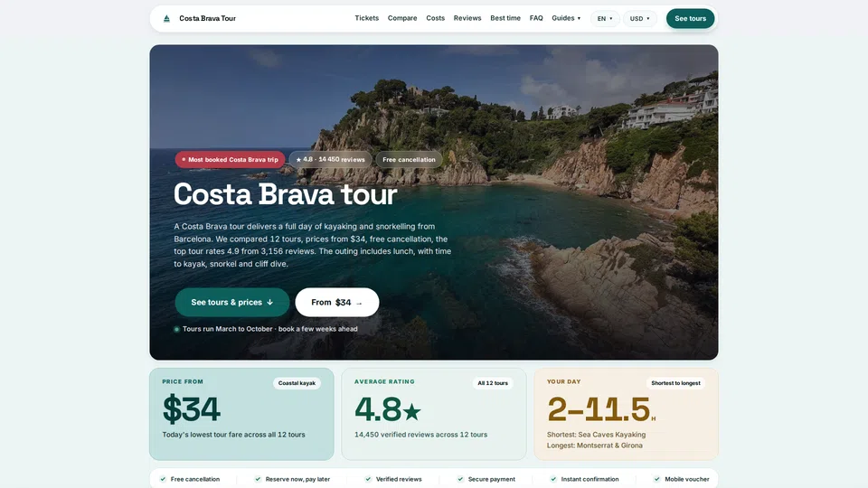Go to the Tickets nav item
Viewport: 868px width, 488px height.
(x=366, y=18)
